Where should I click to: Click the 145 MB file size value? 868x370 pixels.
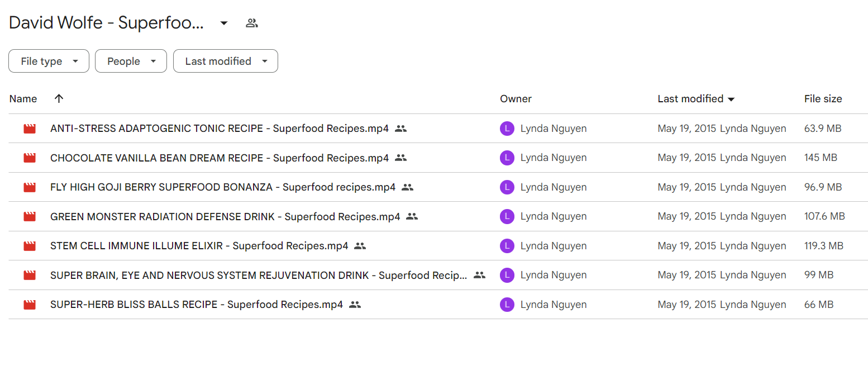pos(821,158)
